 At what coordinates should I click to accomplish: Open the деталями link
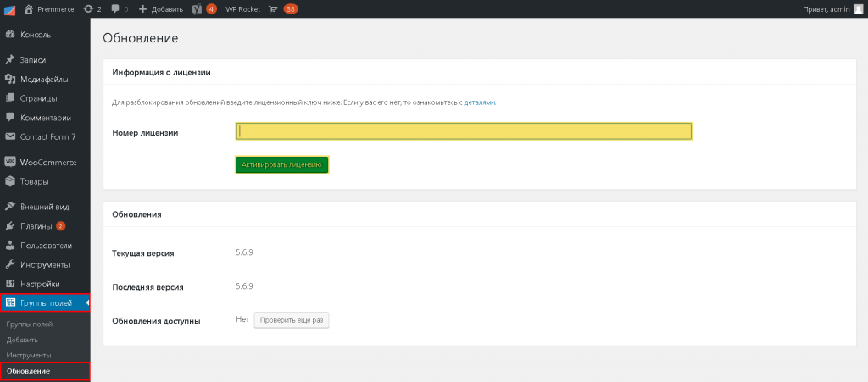pyautogui.click(x=480, y=102)
